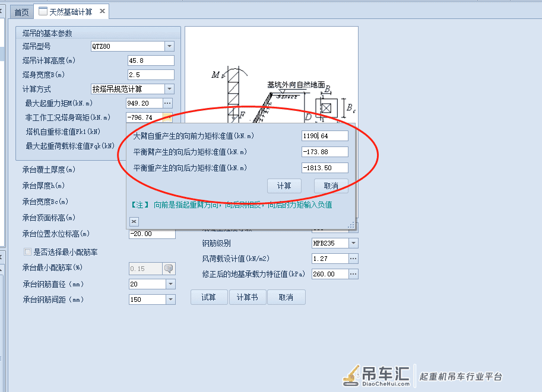Select the 天然基础计算 tab
Viewport: 542px width, 392px height.
[x=71, y=12]
